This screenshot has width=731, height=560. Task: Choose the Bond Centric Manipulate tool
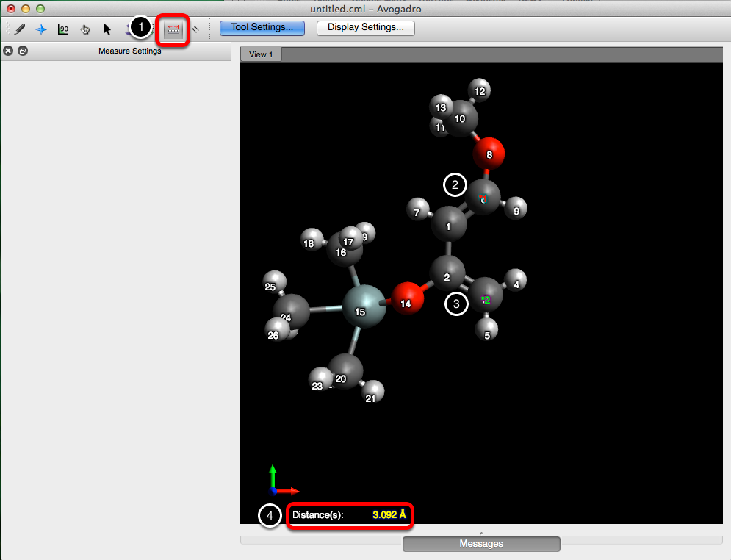point(63,29)
